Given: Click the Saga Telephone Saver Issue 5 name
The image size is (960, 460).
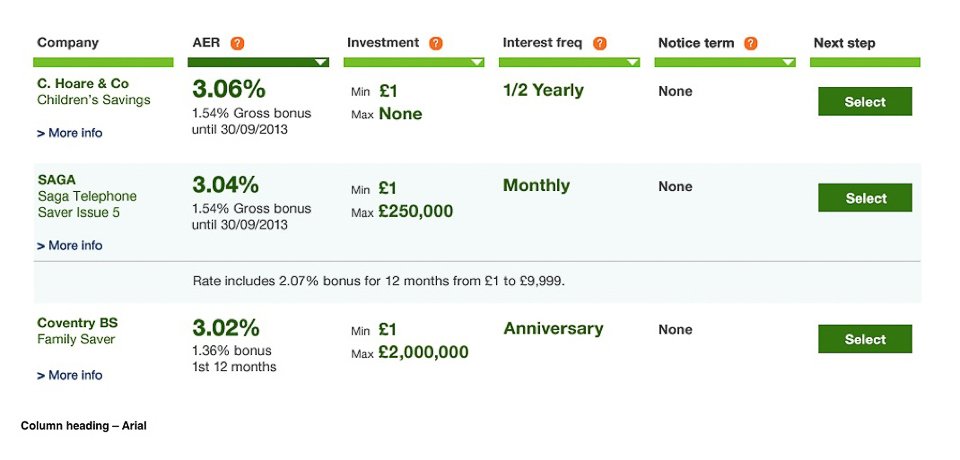Looking at the screenshot, I should [87, 204].
